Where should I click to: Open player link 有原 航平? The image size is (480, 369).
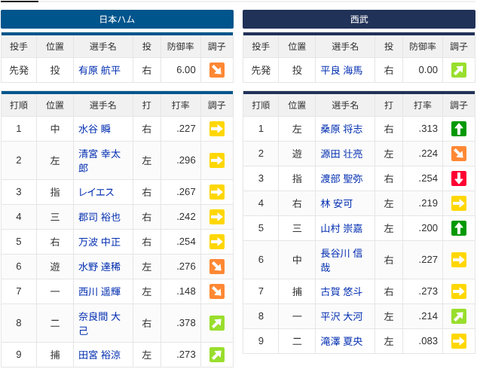point(99,70)
